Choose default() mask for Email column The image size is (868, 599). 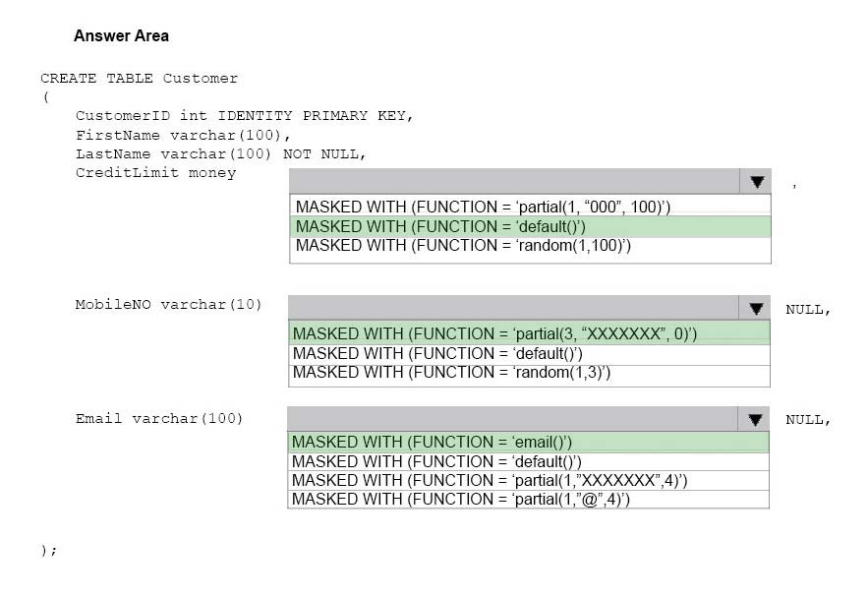tap(528, 461)
